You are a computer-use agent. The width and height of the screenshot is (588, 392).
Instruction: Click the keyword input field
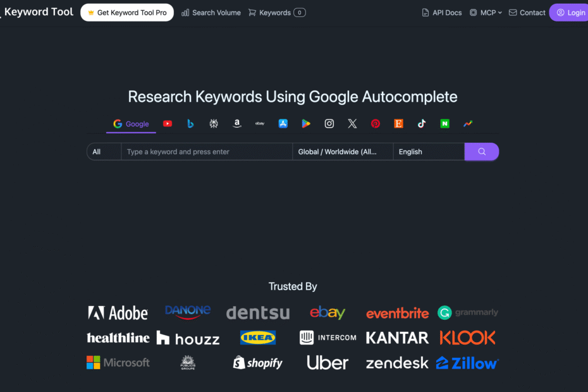207,152
